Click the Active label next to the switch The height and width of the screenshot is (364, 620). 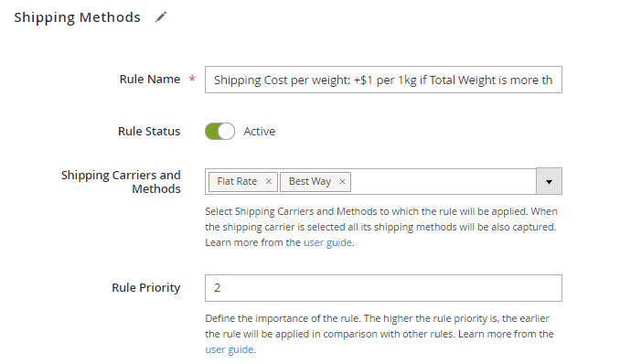point(260,132)
